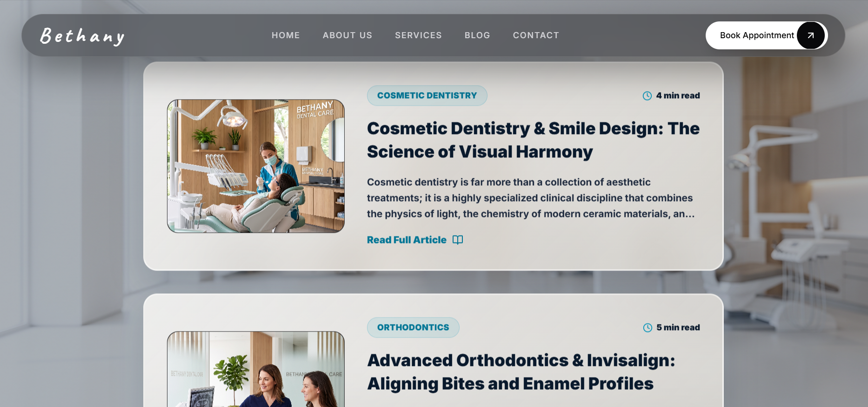868x407 pixels.
Task: Click the Bethany logo in the navbar
Action: click(x=82, y=36)
